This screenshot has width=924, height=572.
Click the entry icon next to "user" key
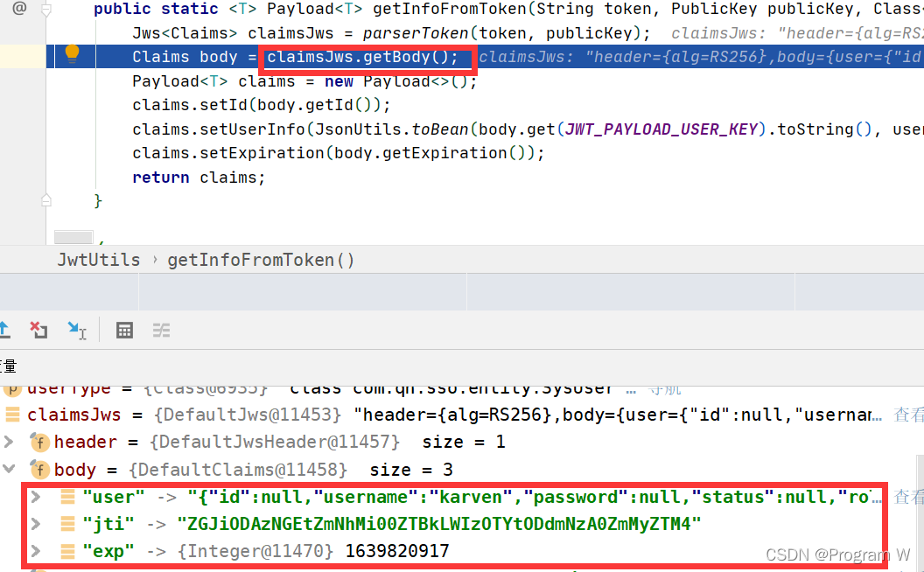[x=67, y=497]
